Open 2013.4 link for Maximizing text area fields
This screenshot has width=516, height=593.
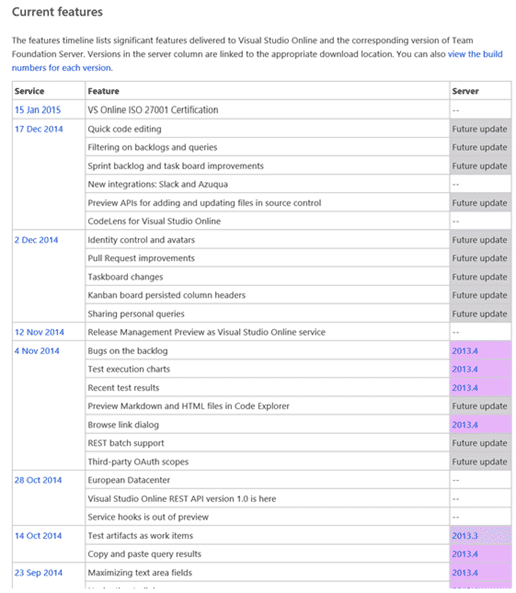point(465,573)
